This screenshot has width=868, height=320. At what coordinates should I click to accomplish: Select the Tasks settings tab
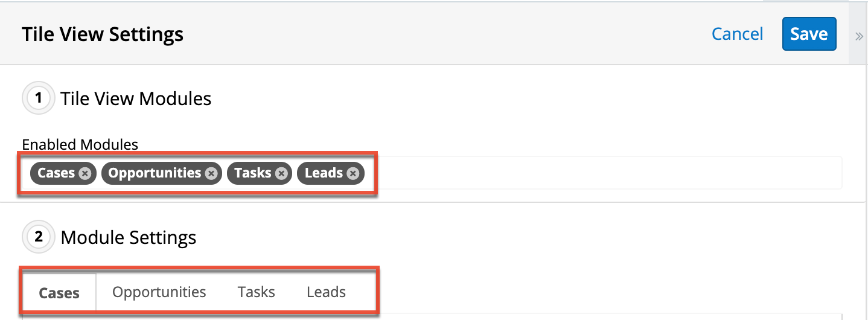point(257,292)
